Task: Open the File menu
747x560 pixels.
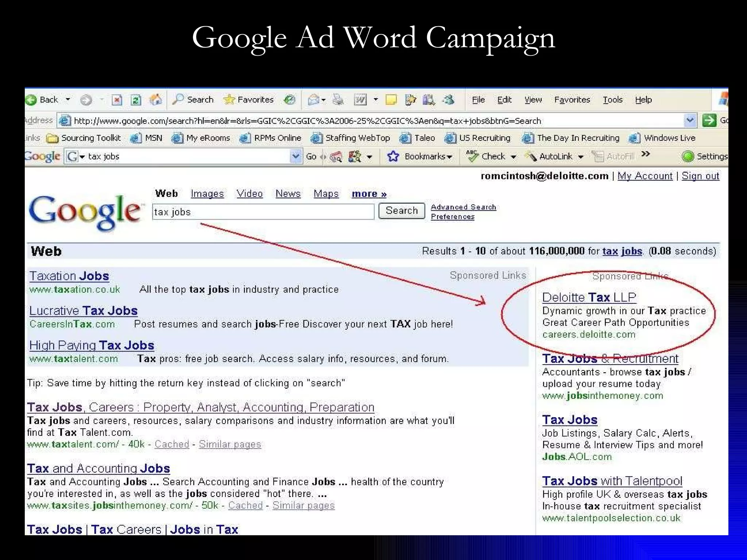Action: tap(478, 100)
